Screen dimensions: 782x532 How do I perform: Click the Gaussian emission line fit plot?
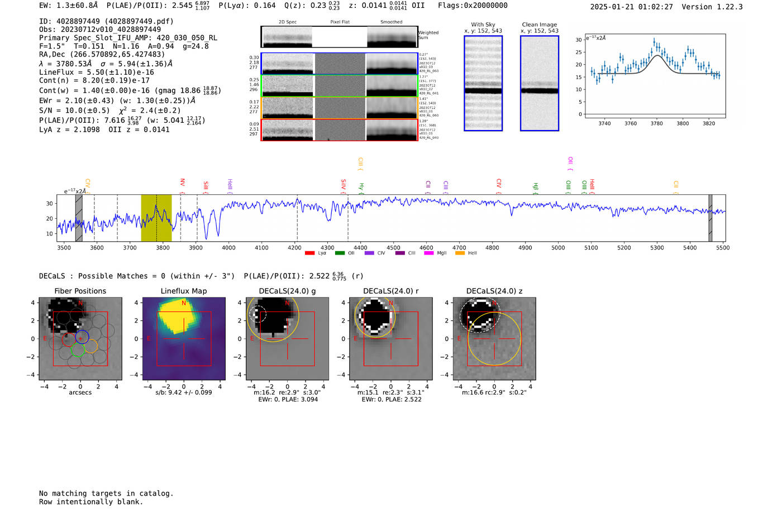click(655, 76)
